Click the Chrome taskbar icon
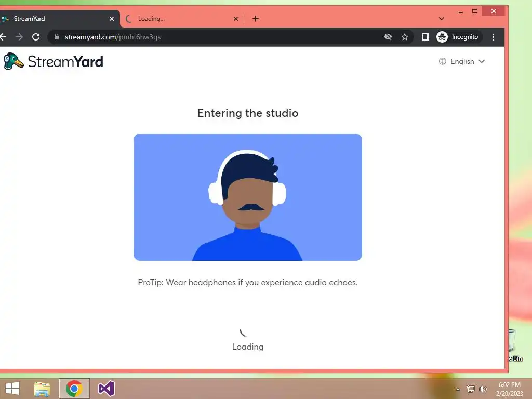The image size is (532, 399). 74,389
